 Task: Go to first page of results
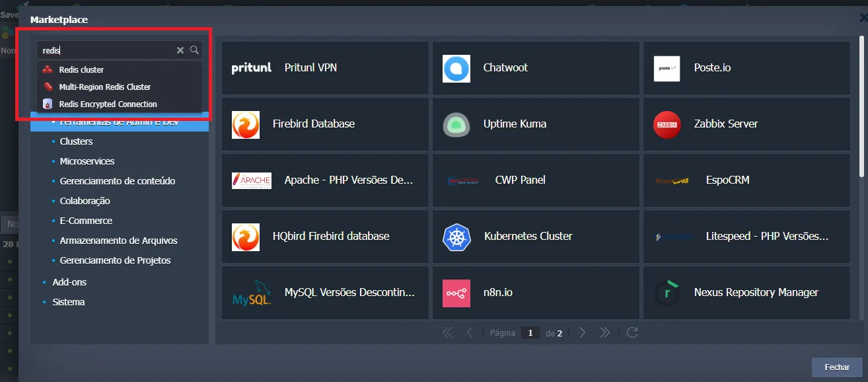pyautogui.click(x=447, y=332)
